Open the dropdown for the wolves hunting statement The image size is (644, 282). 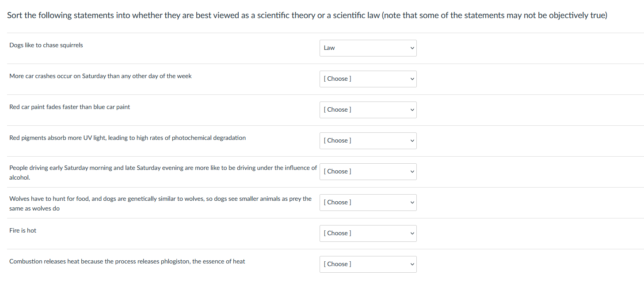[368, 202]
